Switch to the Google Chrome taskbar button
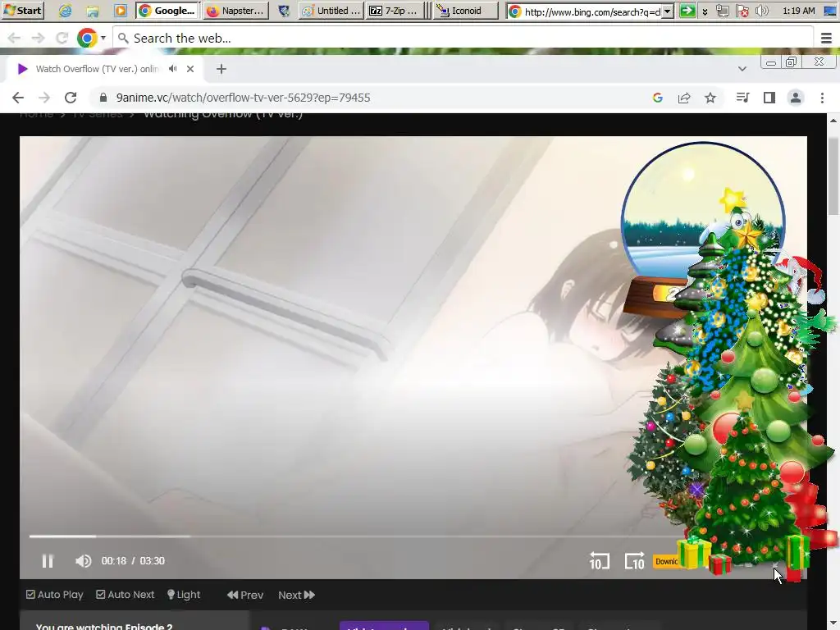The image size is (840, 630). [167, 11]
